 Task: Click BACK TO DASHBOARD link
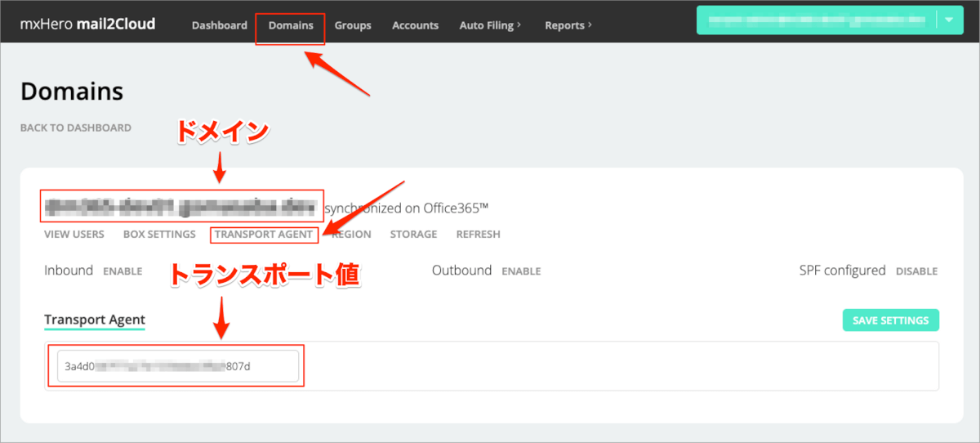pos(76,128)
